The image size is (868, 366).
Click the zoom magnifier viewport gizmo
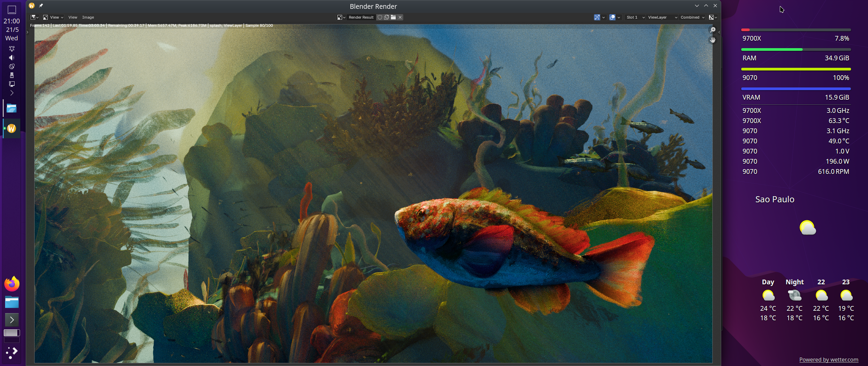coord(713,30)
